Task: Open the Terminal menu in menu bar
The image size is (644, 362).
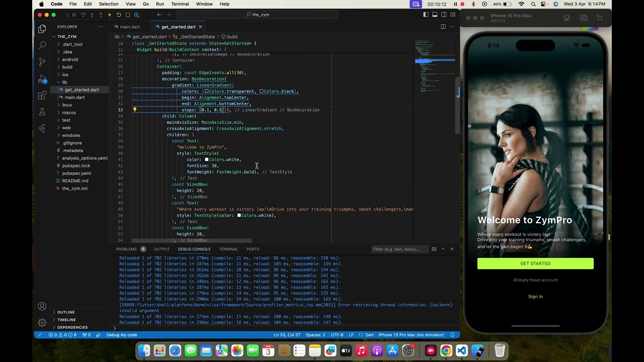Action: pyautogui.click(x=180, y=4)
